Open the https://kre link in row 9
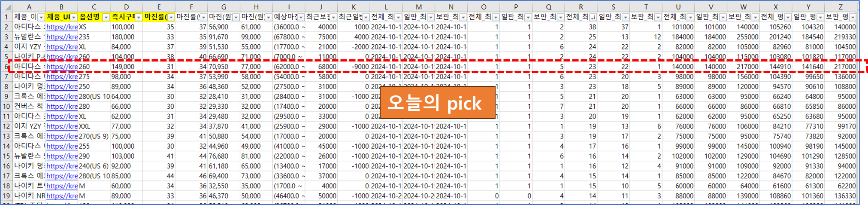 tap(62, 97)
